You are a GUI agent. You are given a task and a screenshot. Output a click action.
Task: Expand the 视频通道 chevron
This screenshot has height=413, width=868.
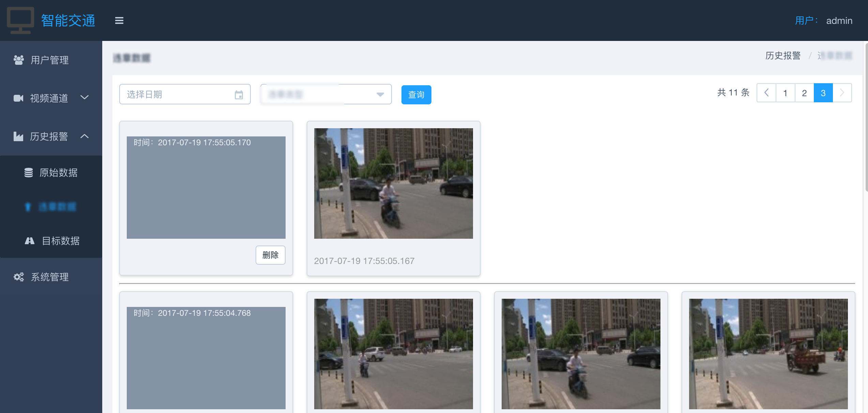coord(85,98)
